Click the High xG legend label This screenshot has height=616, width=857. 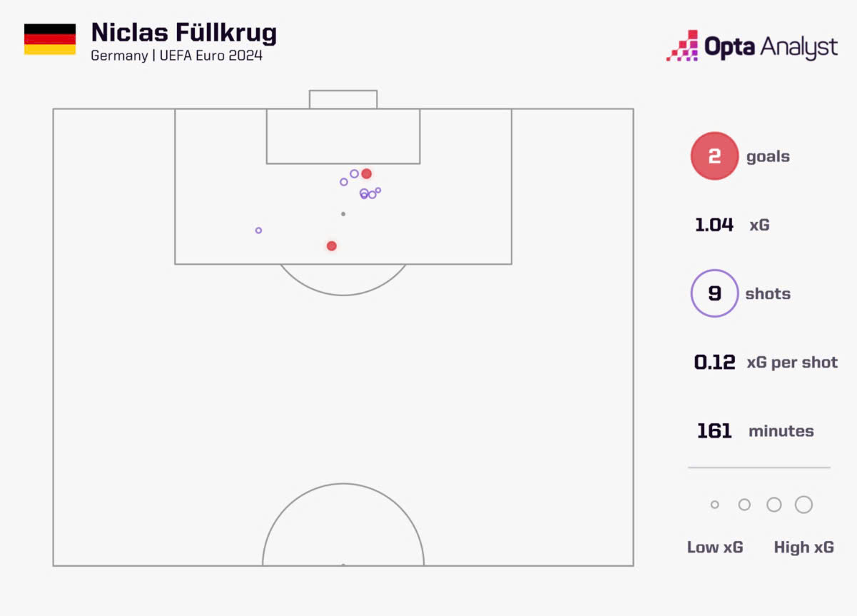(x=803, y=547)
